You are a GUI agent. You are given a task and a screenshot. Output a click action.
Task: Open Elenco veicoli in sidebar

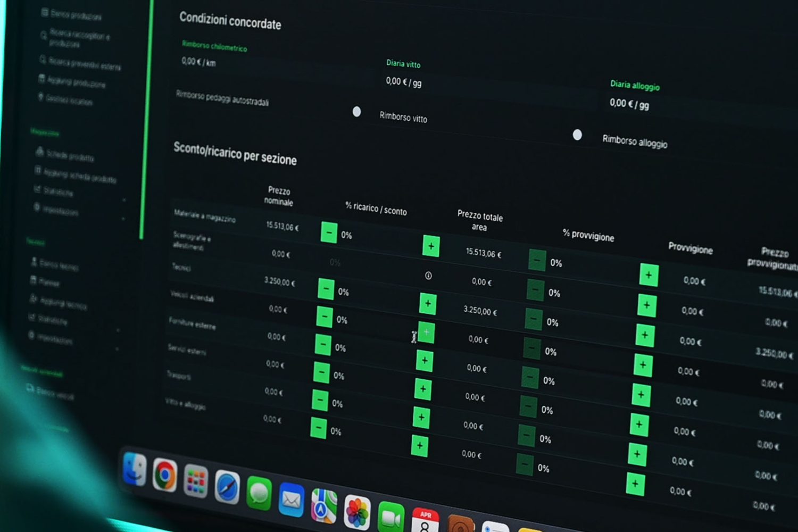pos(50,392)
